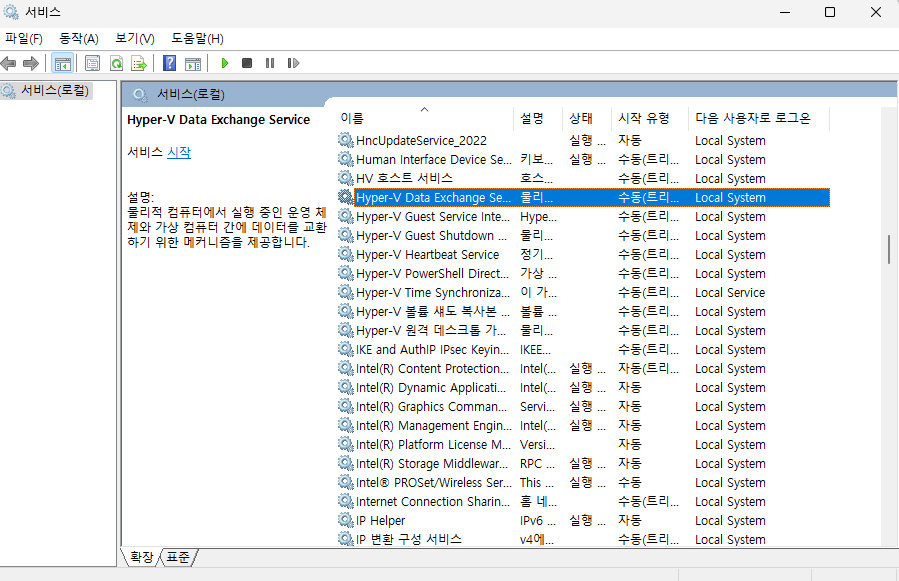Click the 시작 link to start service
Screen dimensions: 899x581
179,153
